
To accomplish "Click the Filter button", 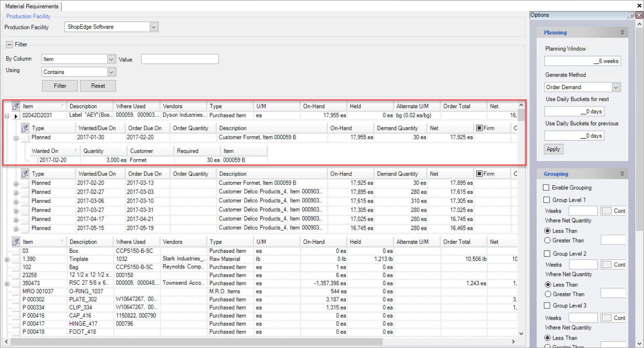I will (60, 86).
